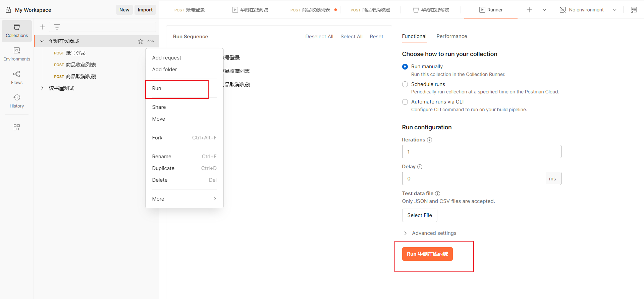Image resolution: width=644 pixels, height=299 pixels.
Task: Open the 华测在线商城 runner tab with play icon
Action: click(250, 10)
